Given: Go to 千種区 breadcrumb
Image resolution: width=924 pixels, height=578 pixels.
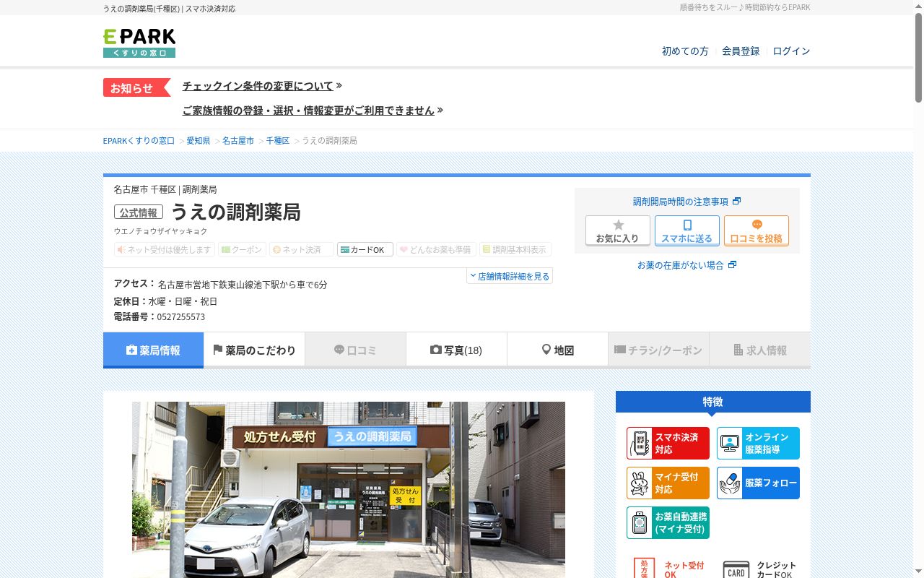Looking at the screenshot, I should 278,141.
